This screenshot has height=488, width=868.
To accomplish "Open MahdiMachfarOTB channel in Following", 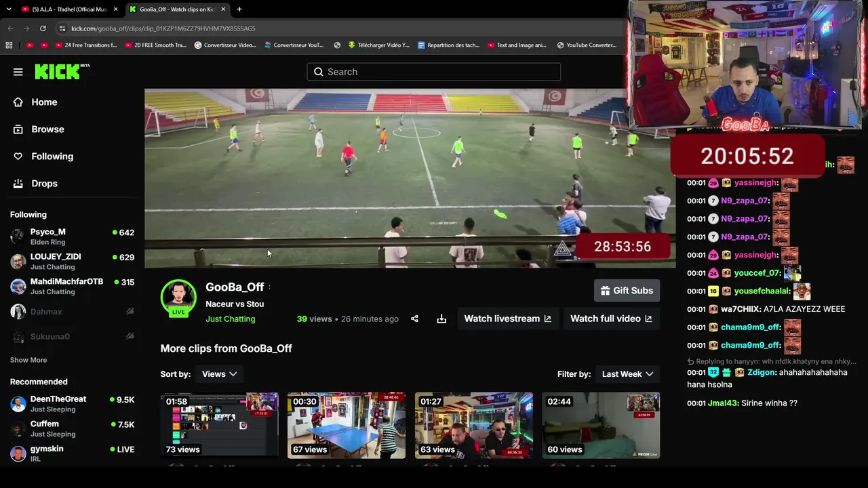I will point(73,287).
